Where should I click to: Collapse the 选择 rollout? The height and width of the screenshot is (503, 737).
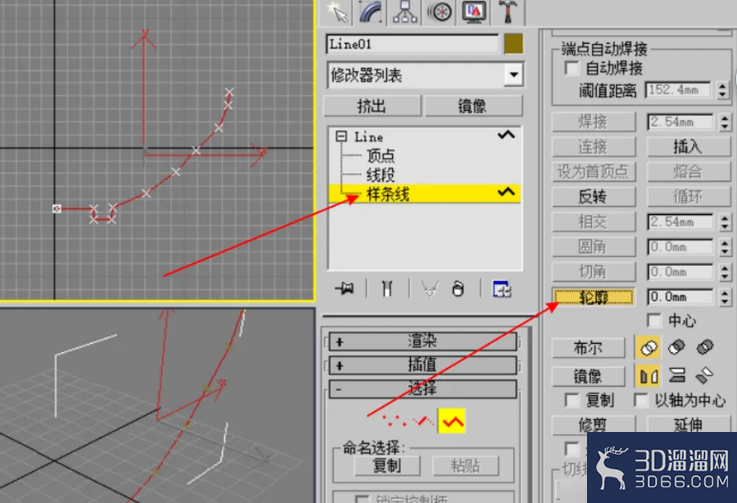pyautogui.click(x=422, y=389)
